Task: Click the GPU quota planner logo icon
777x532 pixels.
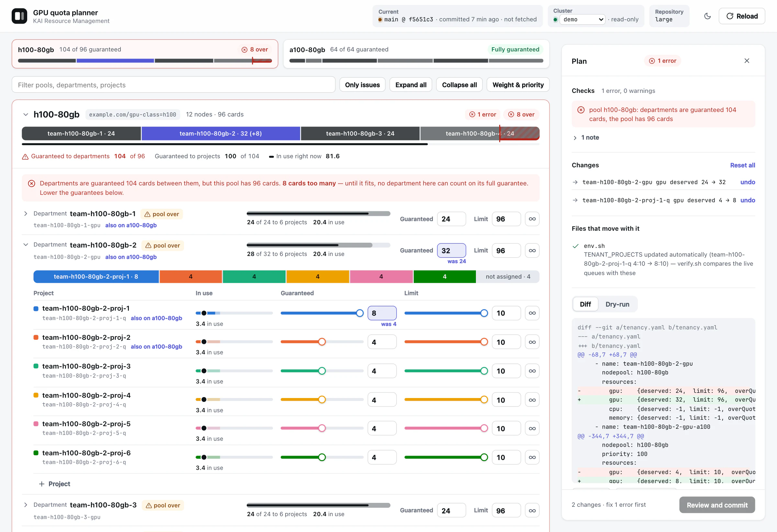Action: tap(19, 16)
